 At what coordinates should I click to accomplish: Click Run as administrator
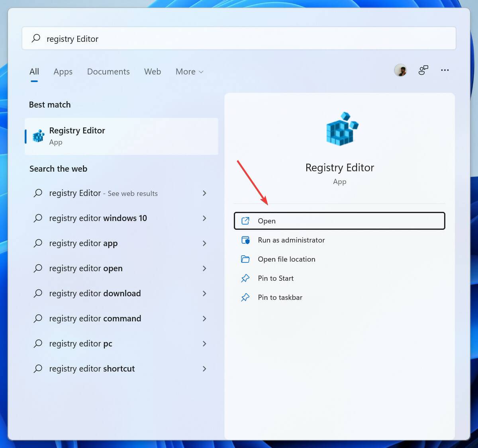(x=339, y=240)
